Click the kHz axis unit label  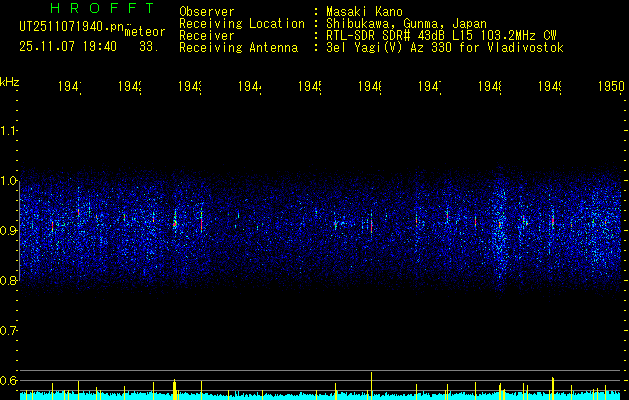pos(10,82)
